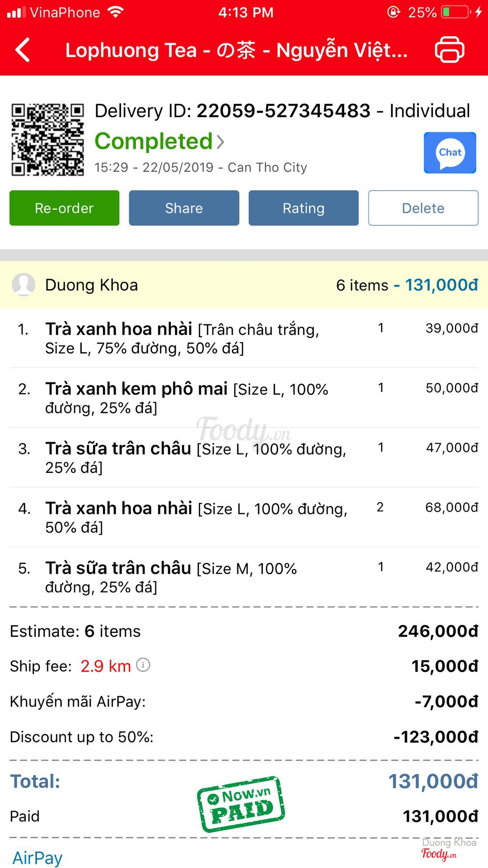
Task: Tap the AirPay payment link
Action: click(x=38, y=858)
